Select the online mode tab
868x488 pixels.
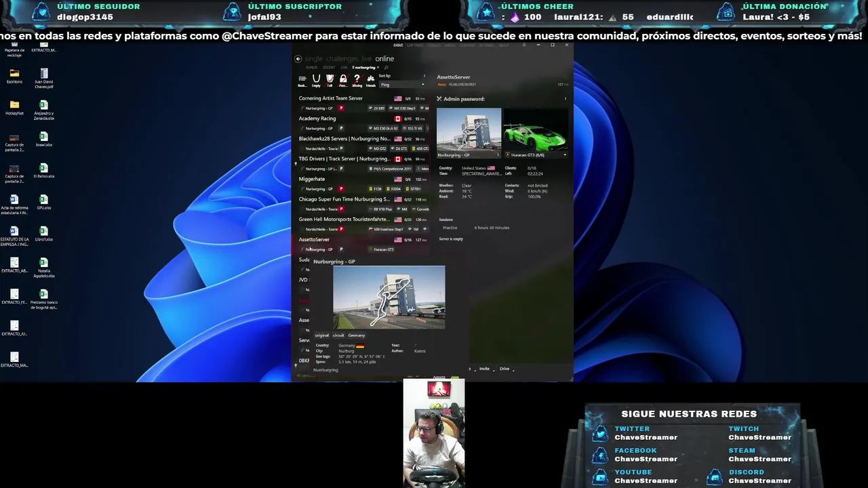point(384,59)
